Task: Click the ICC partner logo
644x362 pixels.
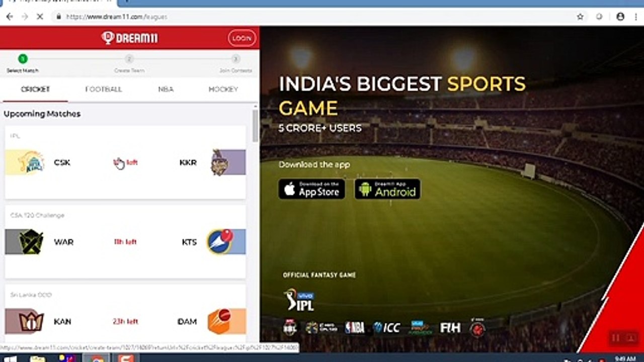Action: [387, 328]
